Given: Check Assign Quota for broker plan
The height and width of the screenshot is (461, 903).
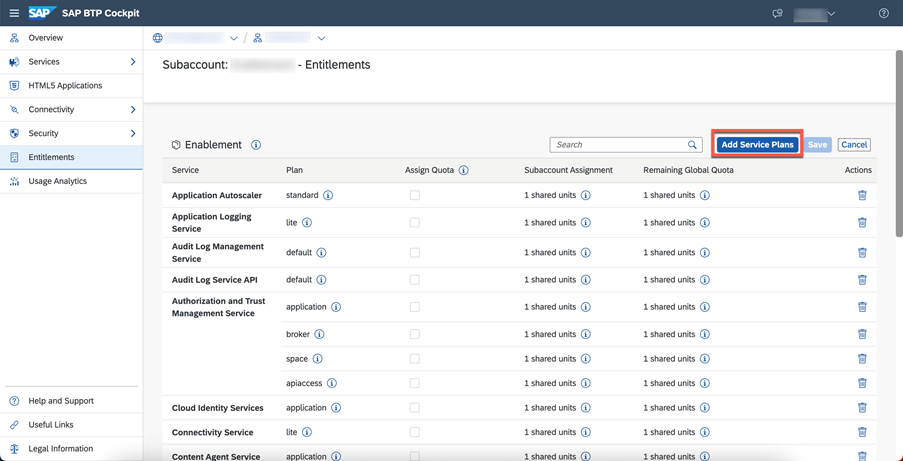Looking at the screenshot, I should click(x=415, y=334).
